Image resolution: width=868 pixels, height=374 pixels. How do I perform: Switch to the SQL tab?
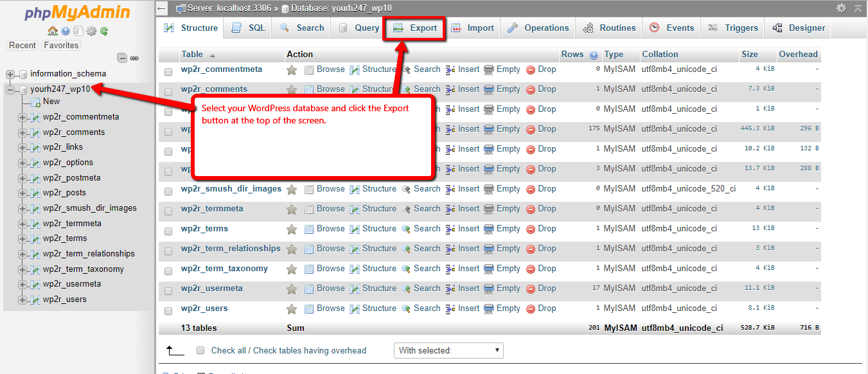coord(248,28)
